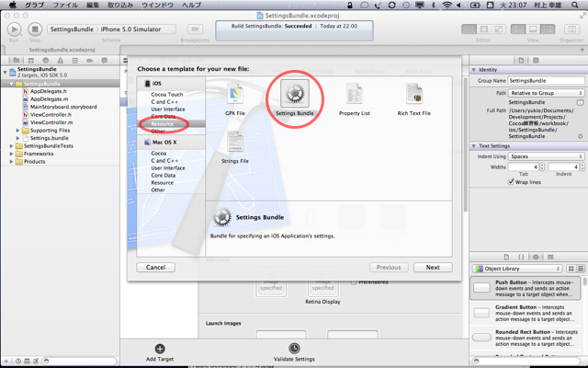The width and height of the screenshot is (588, 368).
Task: Switch library to icon grid view
Action: click(x=571, y=269)
